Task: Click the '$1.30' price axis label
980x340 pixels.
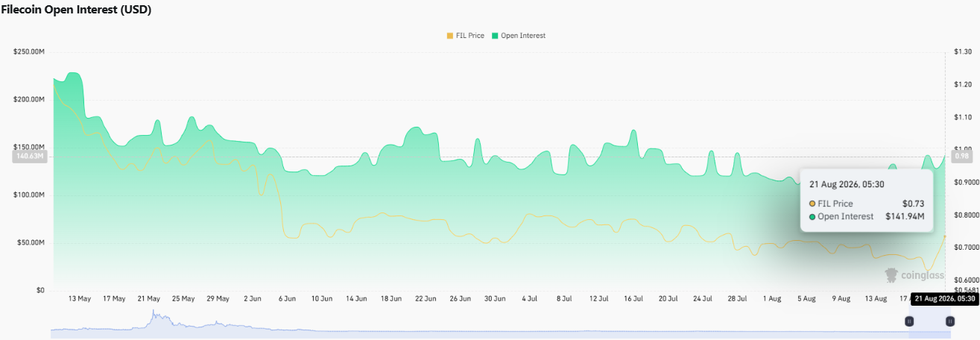Action: tap(962, 51)
